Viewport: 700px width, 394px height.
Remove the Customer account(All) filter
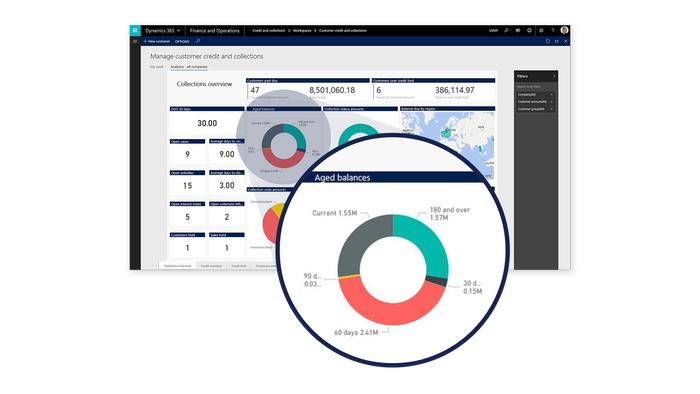click(x=551, y=102)
